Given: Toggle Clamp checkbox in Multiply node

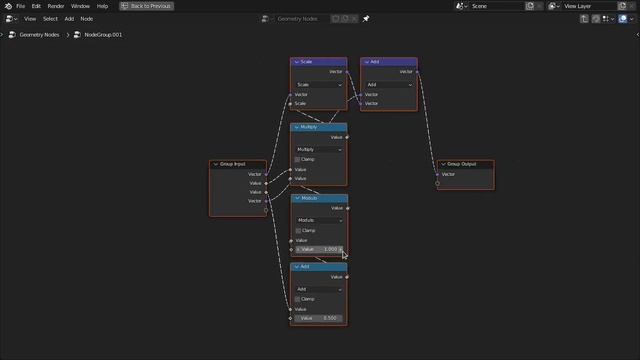Looking at the screenshot, I should [297, 159].
